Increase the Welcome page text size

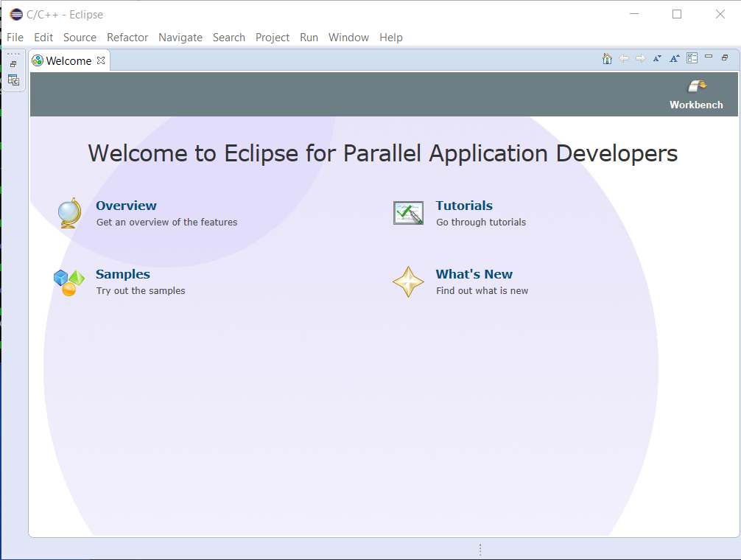[675, 57]
